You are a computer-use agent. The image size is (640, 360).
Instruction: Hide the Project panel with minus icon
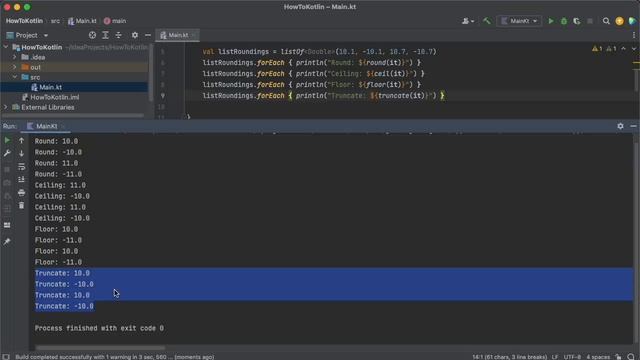(x=148, y=35)
